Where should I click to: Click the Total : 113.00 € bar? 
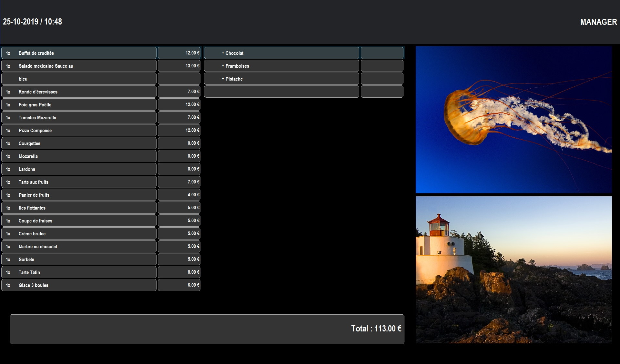coord(207,329)
